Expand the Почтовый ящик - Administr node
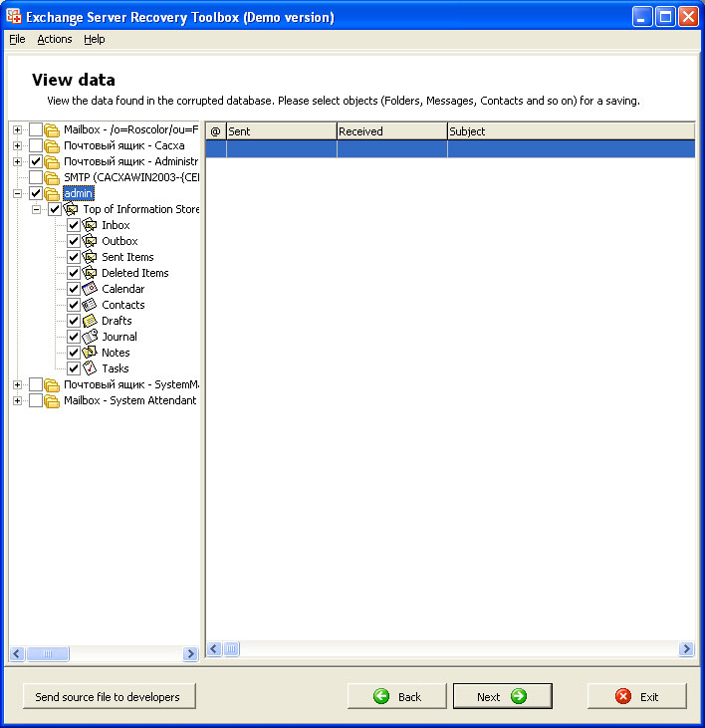The image size is (705, 728). pos(17,161)
